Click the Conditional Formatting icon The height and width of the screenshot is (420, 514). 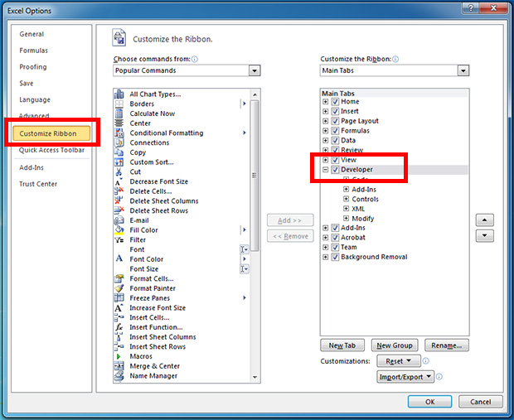point(119,133)
